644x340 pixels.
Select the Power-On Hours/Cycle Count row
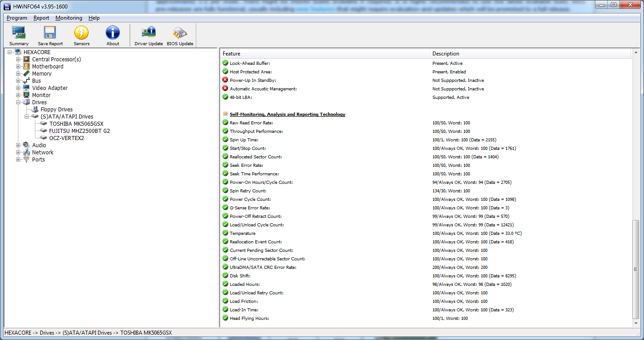point(426,182)
